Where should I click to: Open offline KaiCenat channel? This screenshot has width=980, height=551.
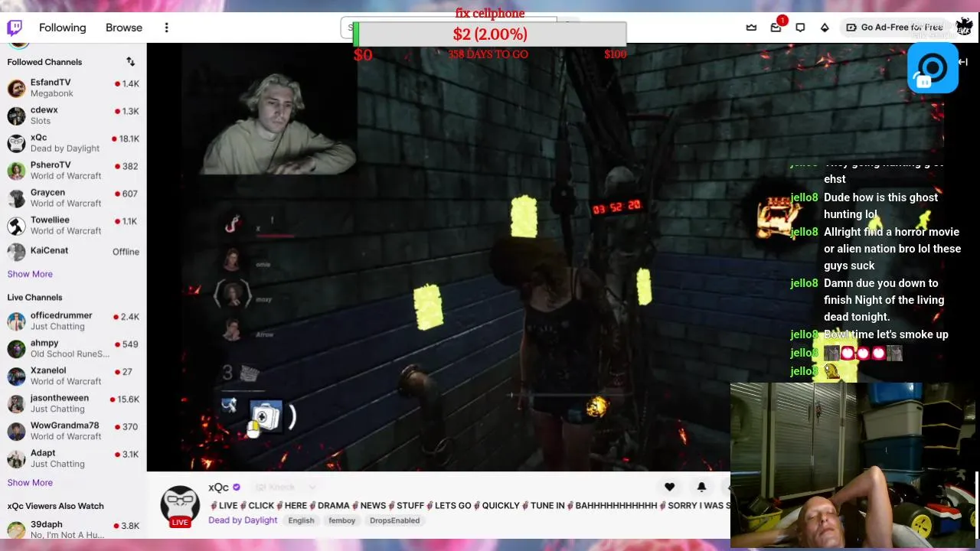pos(73,251)
